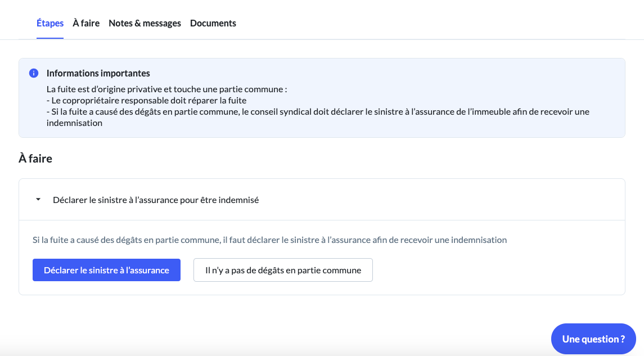The height and width of the screenshot is (356, 644).
Task: Go to the Documents tab
Action: coord(213,24)
